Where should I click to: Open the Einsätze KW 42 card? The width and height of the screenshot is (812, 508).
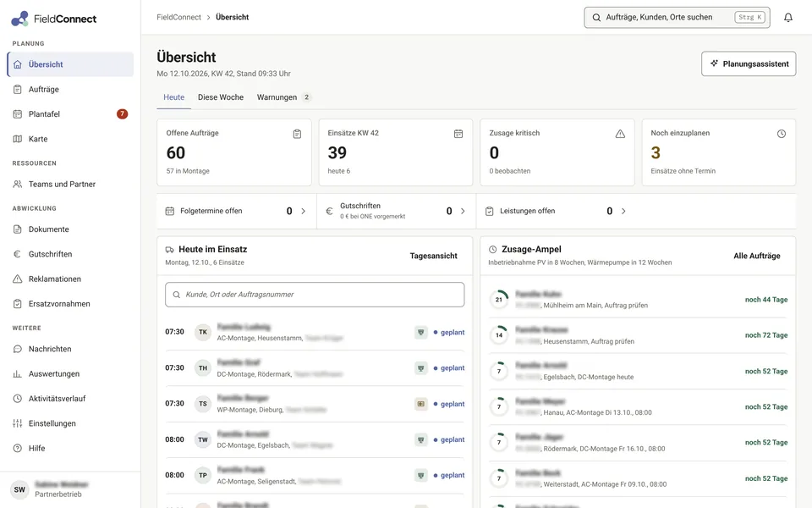click(396, 152)
